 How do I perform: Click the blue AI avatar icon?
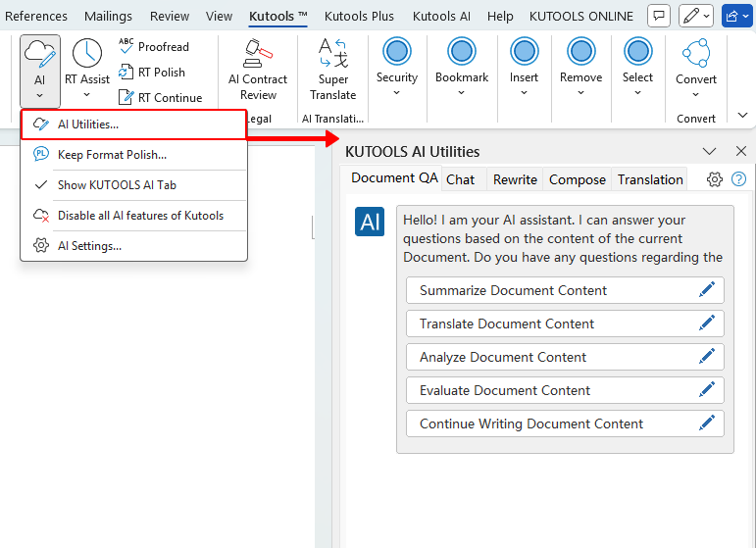tap(370, 222)
